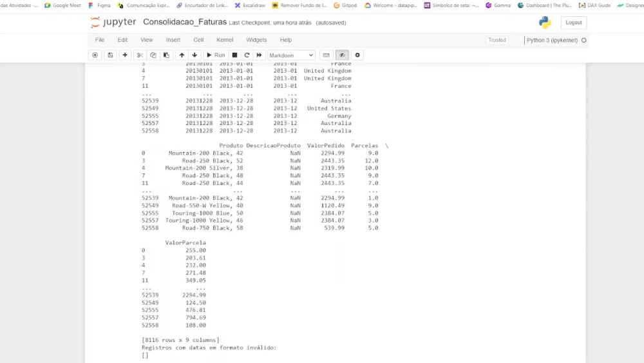Open the Dashboard The Plu bookmark
The height and width of the screenshot is (363, 644).
pyautogui.click(x=545, y=5)
